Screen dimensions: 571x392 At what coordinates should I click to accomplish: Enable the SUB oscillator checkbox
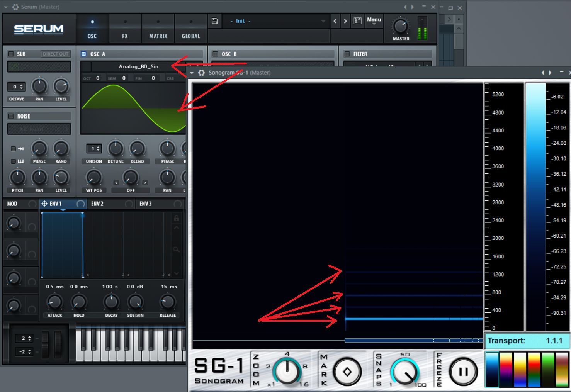tap(11, 54)
